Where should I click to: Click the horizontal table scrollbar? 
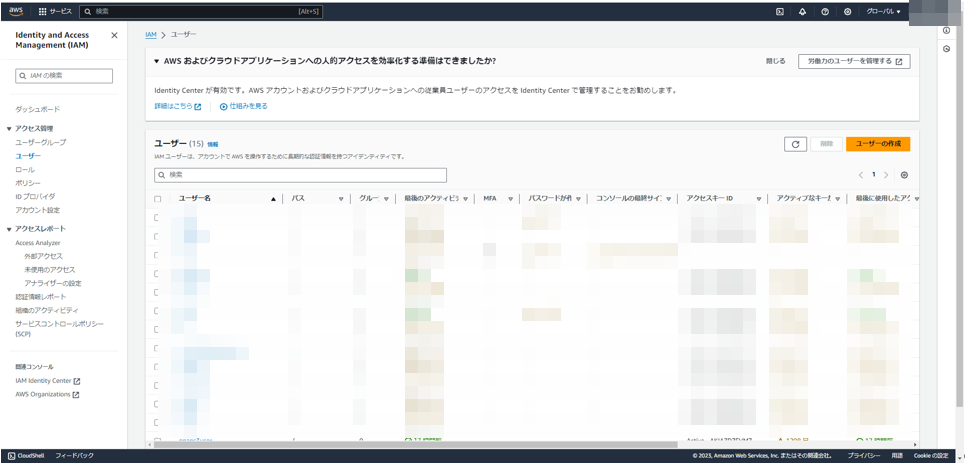[415, 444]
